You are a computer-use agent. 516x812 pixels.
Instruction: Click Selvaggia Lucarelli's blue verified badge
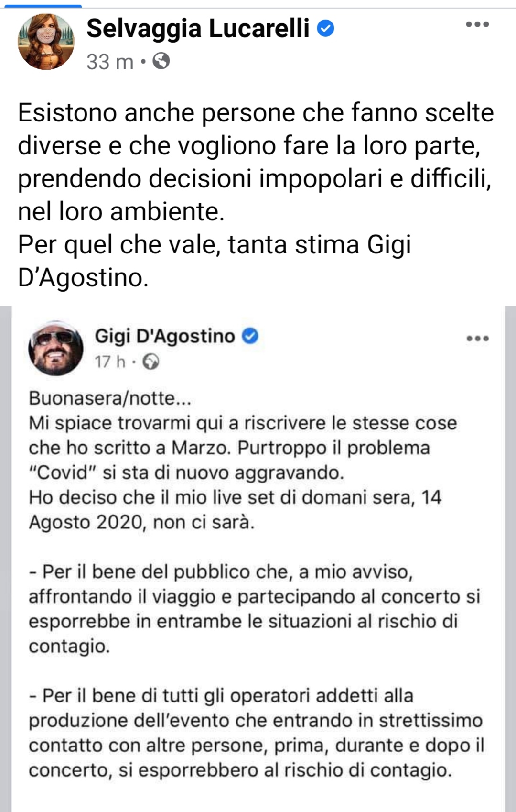pos(326,29)
